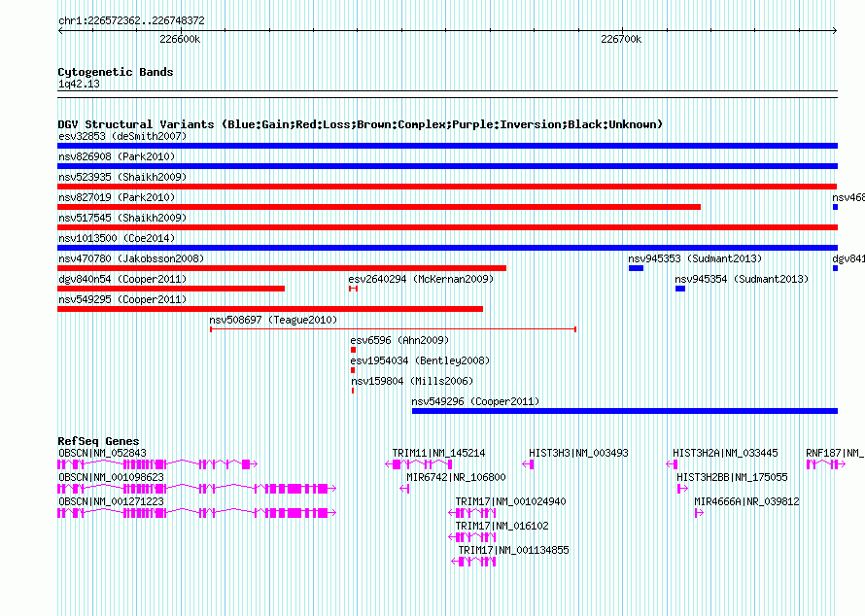The image size is (865, 616).
Task: Select the TRIM17 NM_001024940 gene glyph
Action: pyautogui.click(x=472, y=513)
